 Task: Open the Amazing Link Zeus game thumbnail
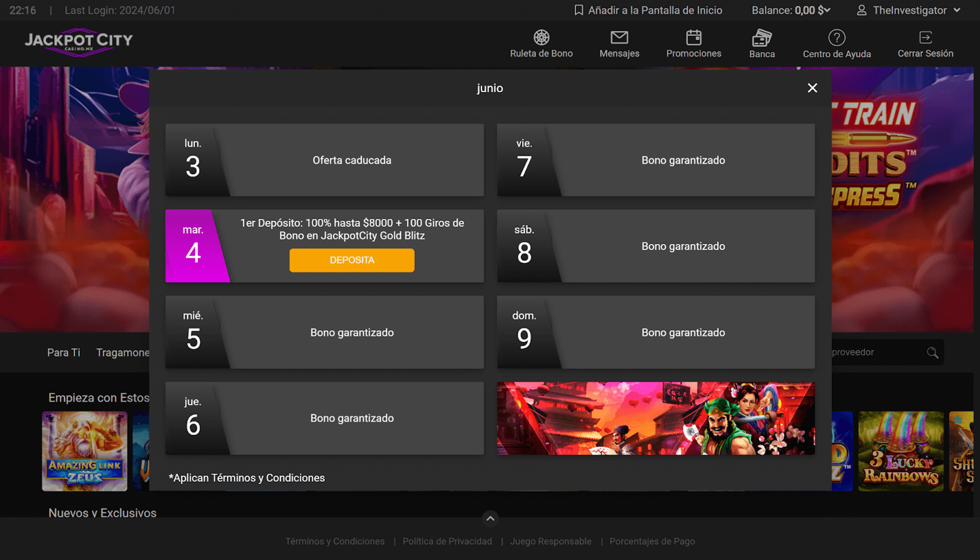point(84,451)
